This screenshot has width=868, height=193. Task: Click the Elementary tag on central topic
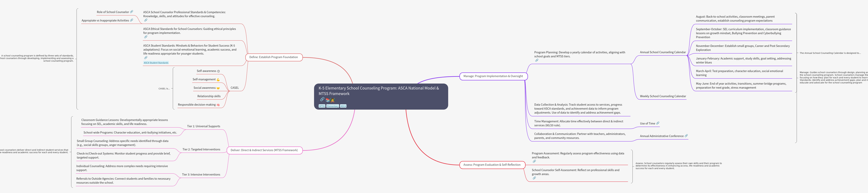[x=333, y=106]
